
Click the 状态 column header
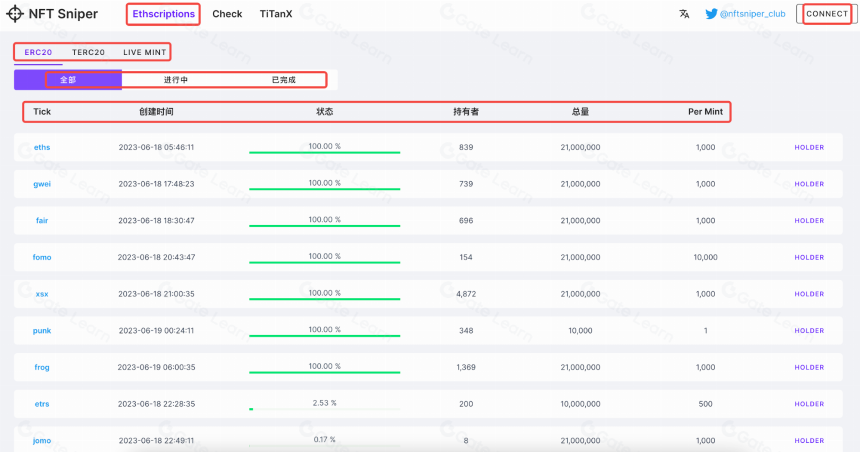325,111
